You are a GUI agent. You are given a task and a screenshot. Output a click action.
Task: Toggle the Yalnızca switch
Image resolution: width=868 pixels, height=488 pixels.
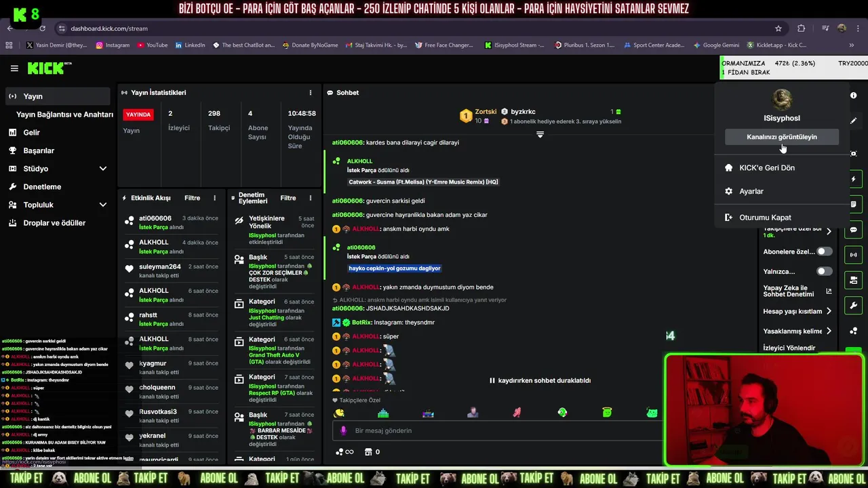tap(824, 271)
